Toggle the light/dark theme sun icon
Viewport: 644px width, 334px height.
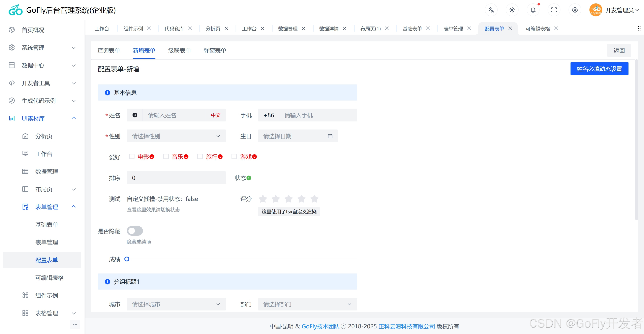point(512,10)
